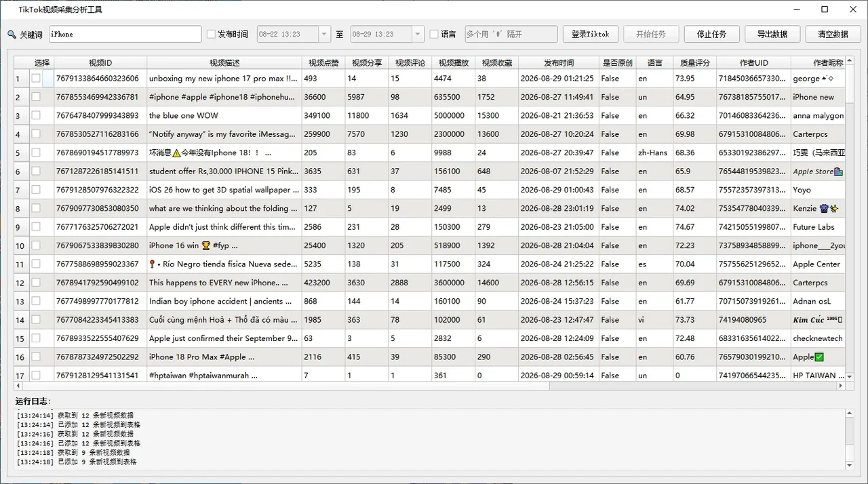
Task: Select the author nickname 'checknewtech'
Action: (x=818, y=338)
